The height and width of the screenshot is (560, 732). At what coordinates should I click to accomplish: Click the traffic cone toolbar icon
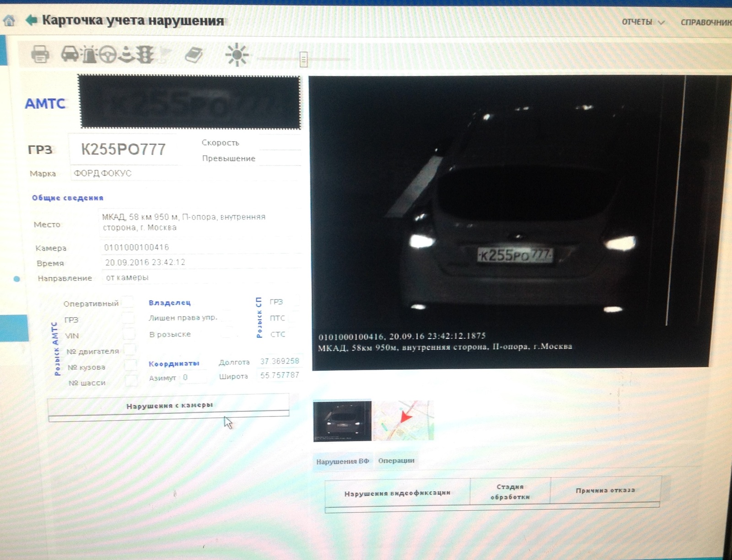tap(127, 54)
